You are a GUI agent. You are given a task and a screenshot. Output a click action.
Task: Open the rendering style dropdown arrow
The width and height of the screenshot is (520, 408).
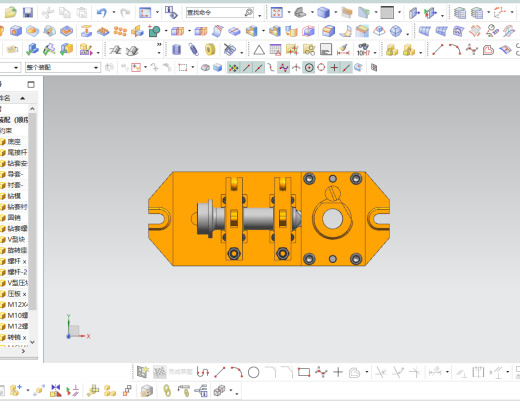tap(336, 13)
